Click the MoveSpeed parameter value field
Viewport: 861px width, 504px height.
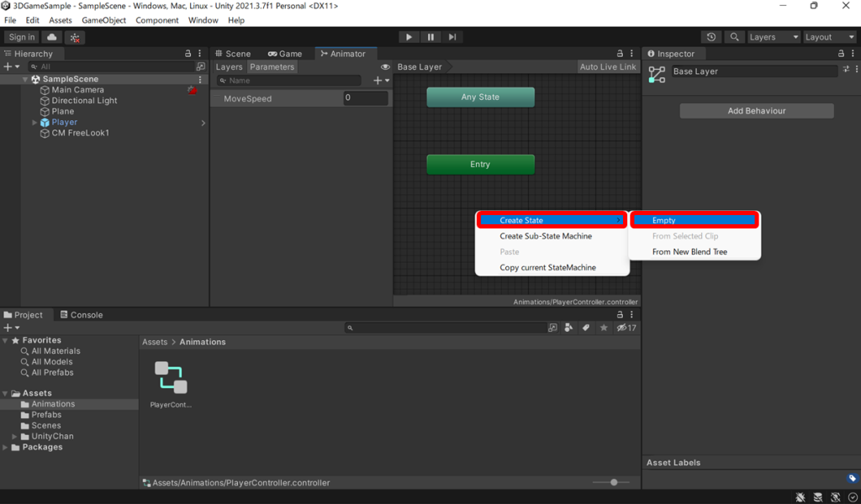click(366, 98)
